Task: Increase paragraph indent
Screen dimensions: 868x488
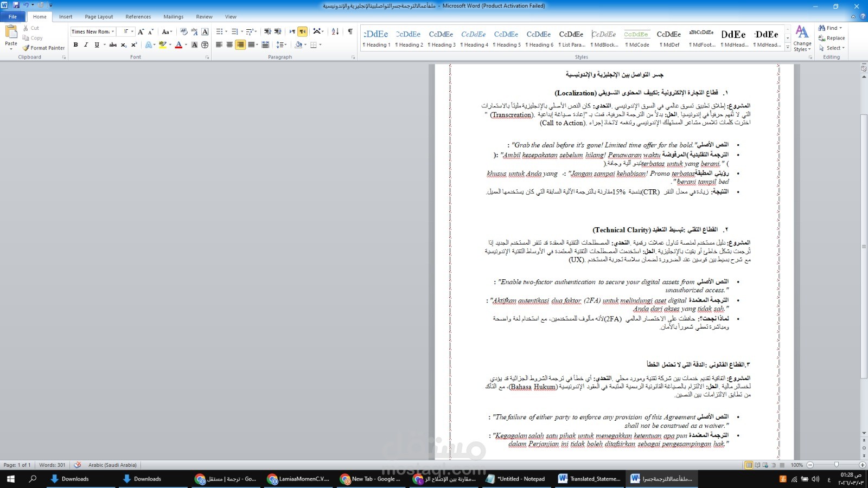Action: 278,31
